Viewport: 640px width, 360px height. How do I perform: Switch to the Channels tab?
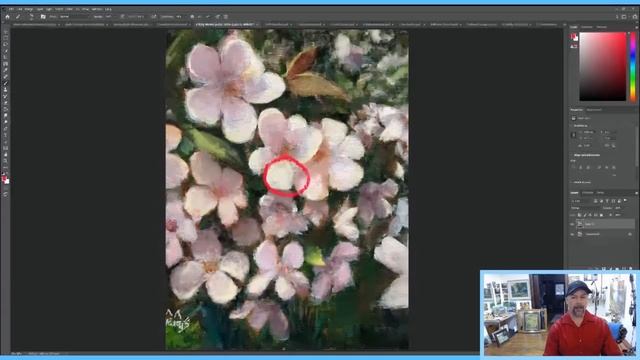(x=588, y=193)
